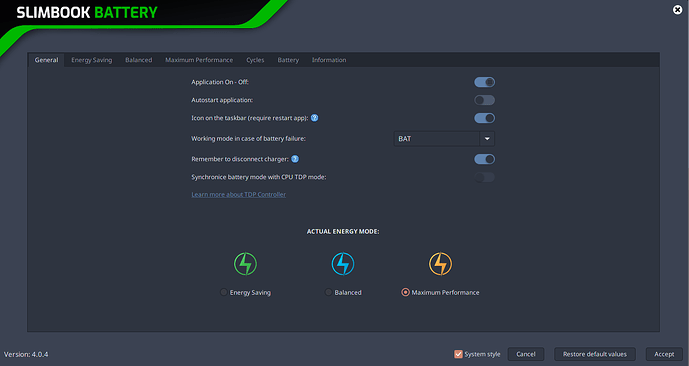
Task: Click help icon next to taskbar icon setting
Action: (315, 118)
